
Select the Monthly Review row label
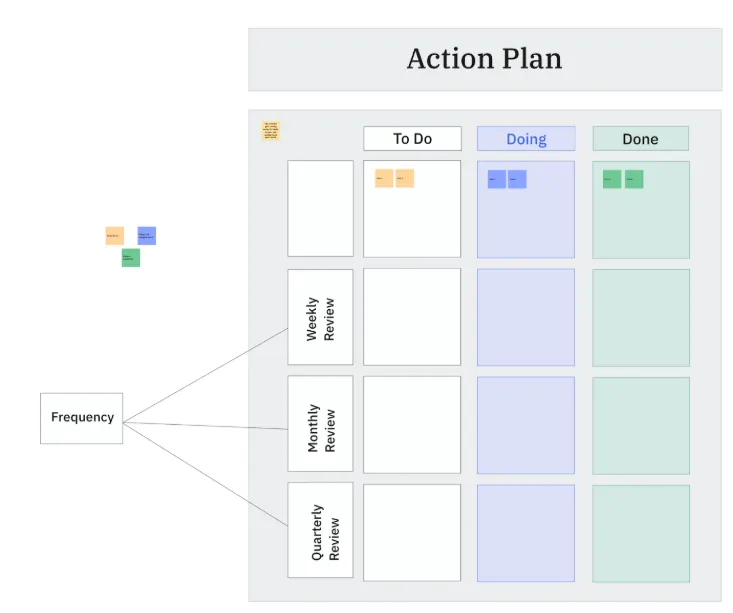click(x=320, y=424)
